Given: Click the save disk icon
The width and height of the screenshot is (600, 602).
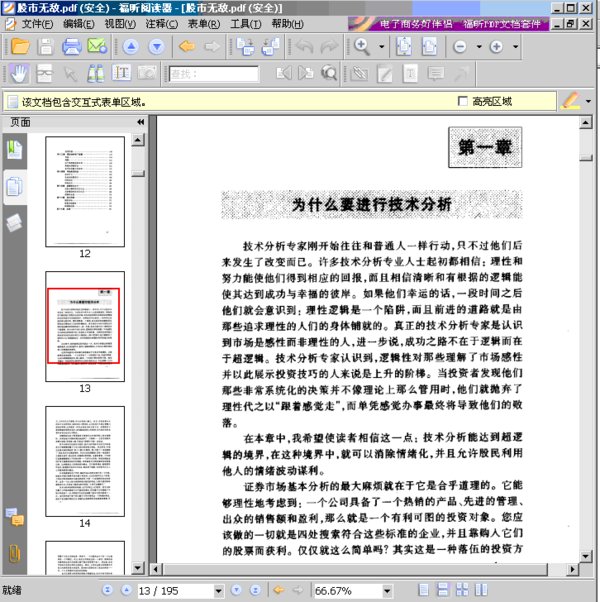Looking at the screenshot, I should coord(45,47).
